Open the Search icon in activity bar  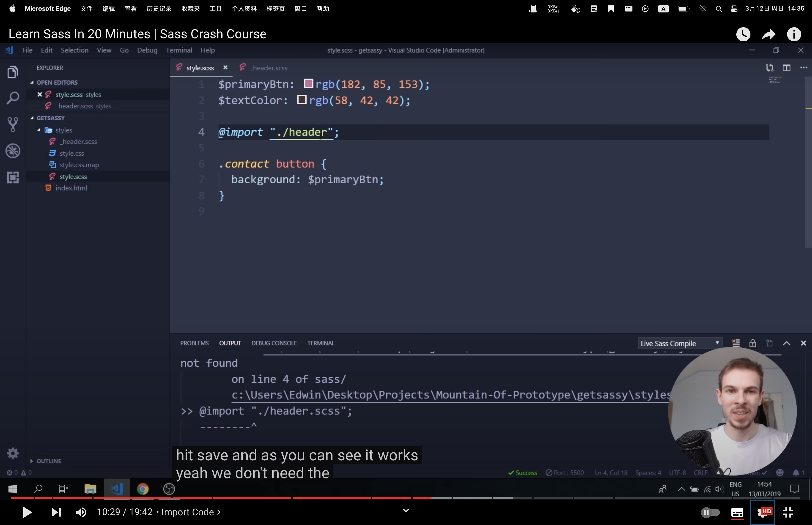coord(13,98)
